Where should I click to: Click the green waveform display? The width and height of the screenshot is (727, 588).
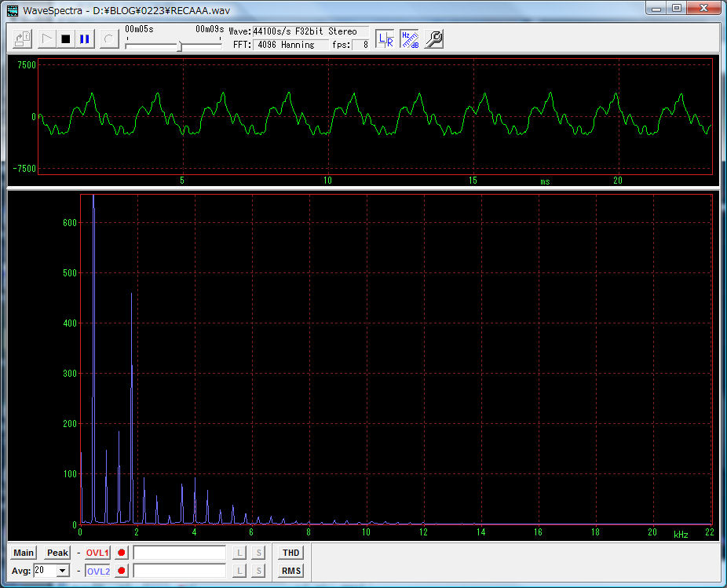click(375, 116)
